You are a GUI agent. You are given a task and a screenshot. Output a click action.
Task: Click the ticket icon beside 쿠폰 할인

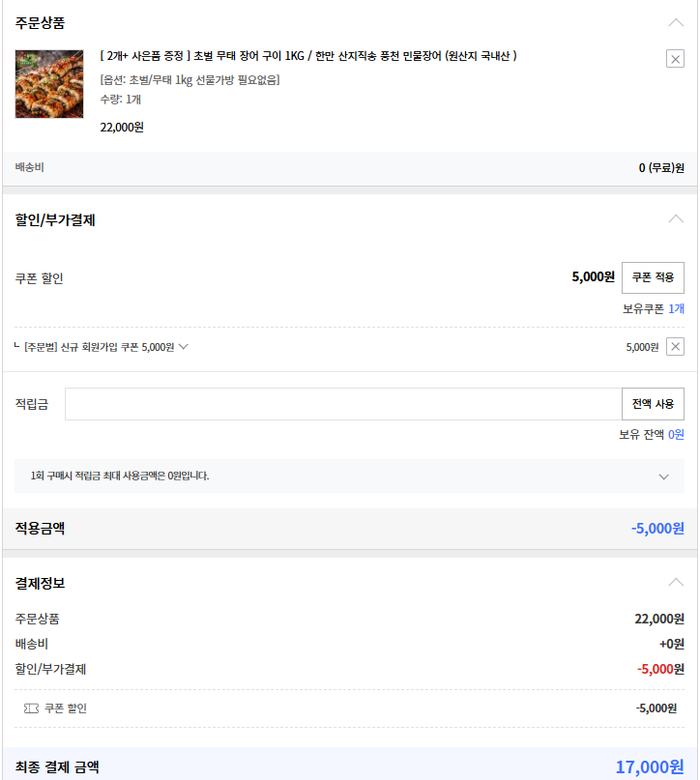31,708
